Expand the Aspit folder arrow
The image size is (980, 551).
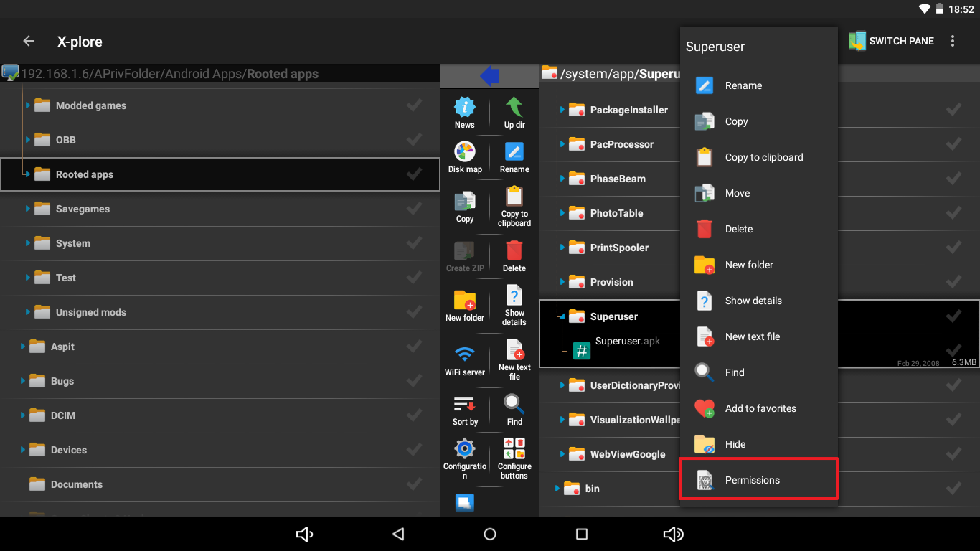(x=23, y=347)
